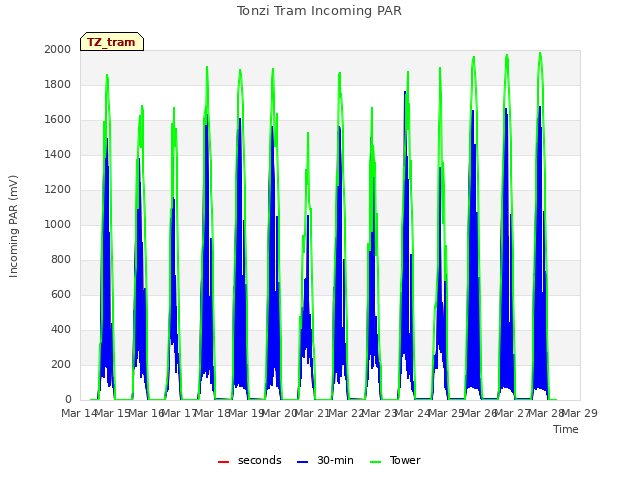
Task: Click the green Tower legend swatch
Action: pos(375,462)
